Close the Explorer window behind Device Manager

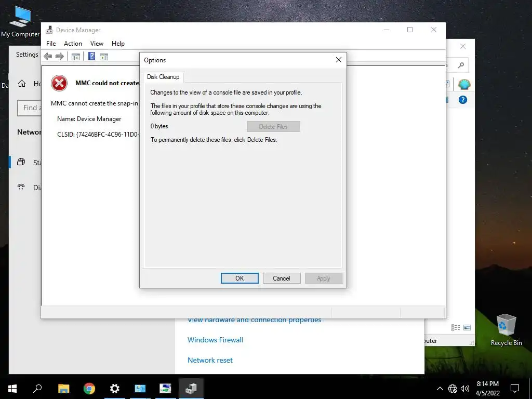(x=463, y=46)
